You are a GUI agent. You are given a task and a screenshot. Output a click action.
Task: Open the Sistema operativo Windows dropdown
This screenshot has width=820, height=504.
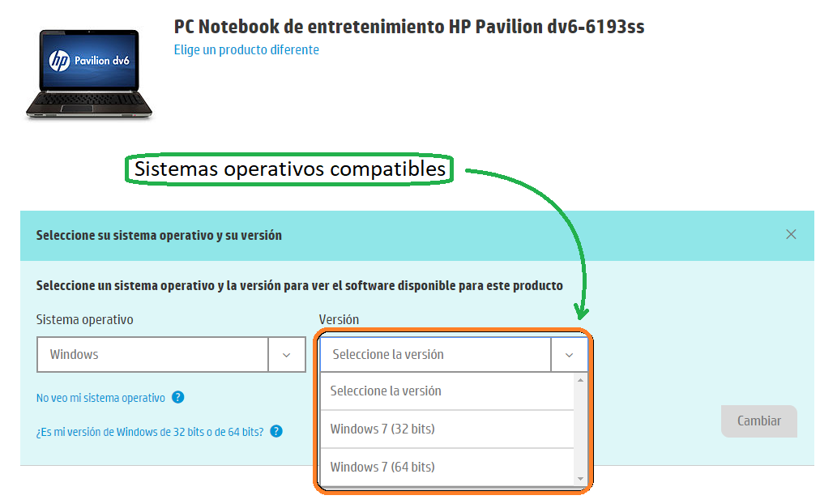pos(171,354)
